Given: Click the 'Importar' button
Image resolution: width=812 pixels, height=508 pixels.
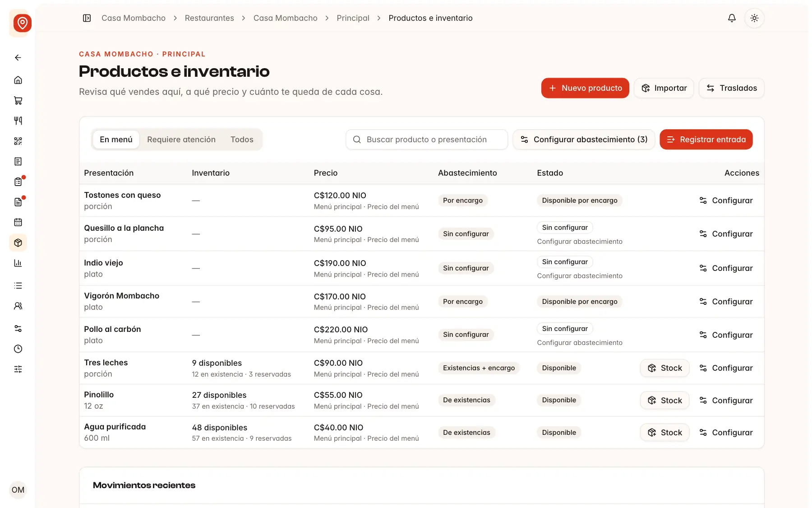Looking at the screenshot, I should coord(664,88).
